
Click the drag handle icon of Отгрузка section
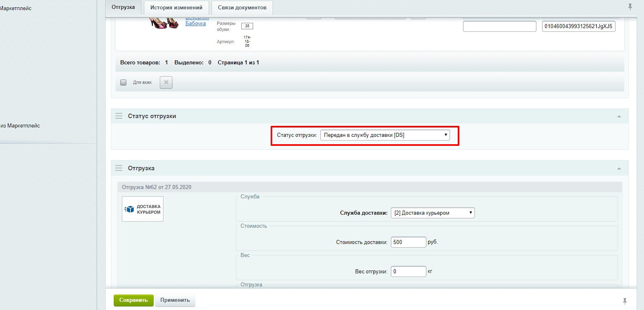pyautogui.click(x=119, y=168)
